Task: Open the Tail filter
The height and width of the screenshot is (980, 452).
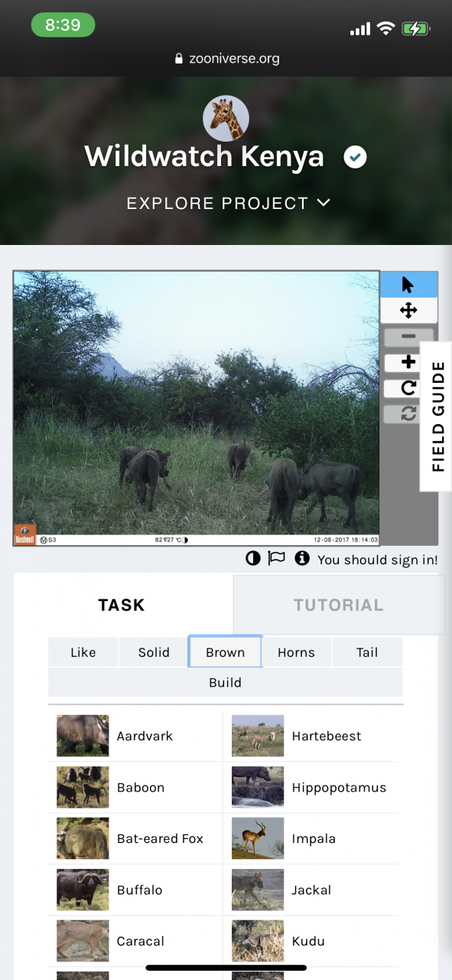Action: point(367,652)
